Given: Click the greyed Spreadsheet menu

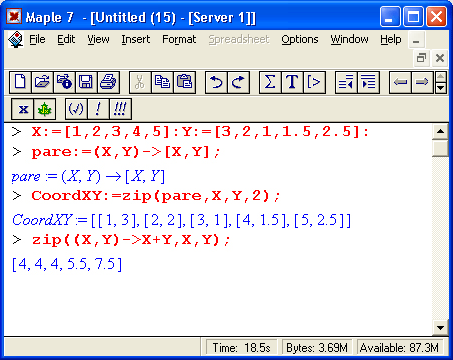Looking at the screenshot, I should click(x=239, y=39).
